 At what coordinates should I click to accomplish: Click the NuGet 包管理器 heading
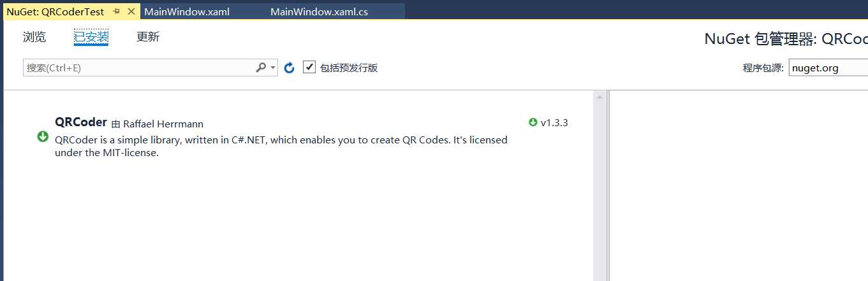[786, 39]
